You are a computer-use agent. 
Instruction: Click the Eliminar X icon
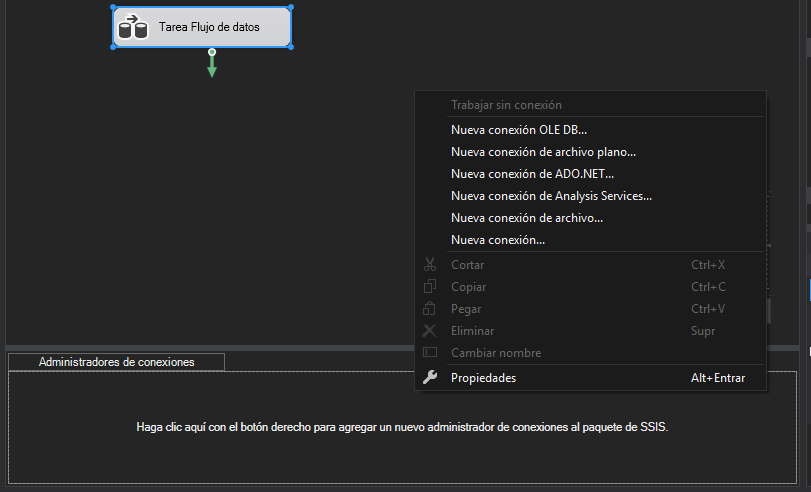click(x=429, y=330)
